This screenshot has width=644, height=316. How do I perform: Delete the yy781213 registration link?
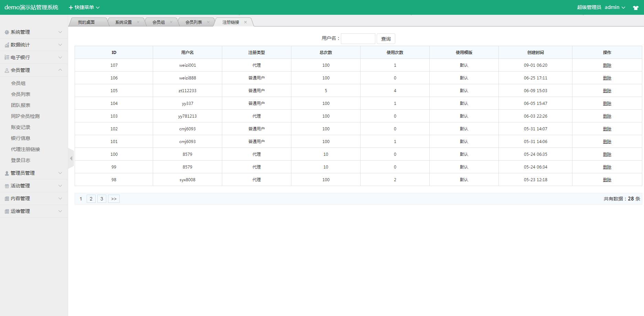607,116
